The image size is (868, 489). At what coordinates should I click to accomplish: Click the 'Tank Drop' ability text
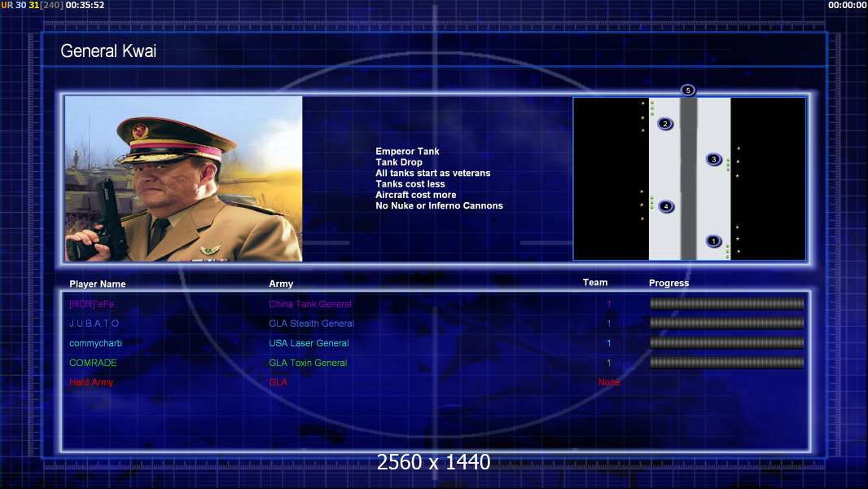[x=398, y=162]
